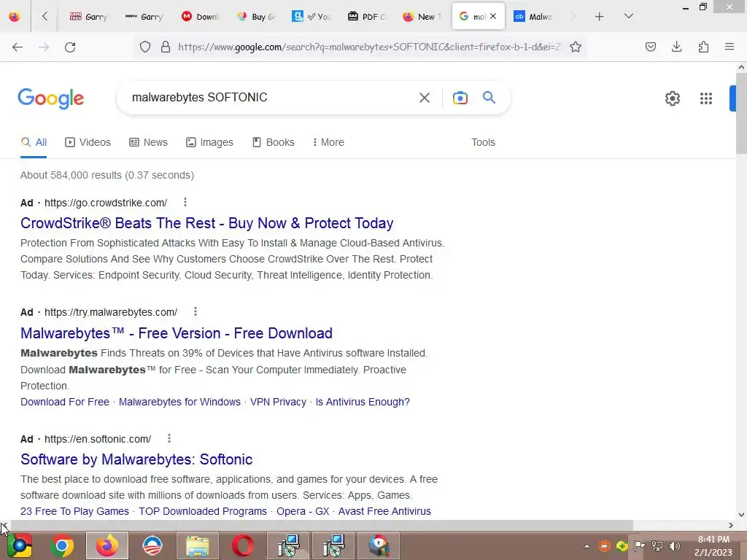Switch to the Buy G browser tab
747x560 pixels.
point(257,17)
